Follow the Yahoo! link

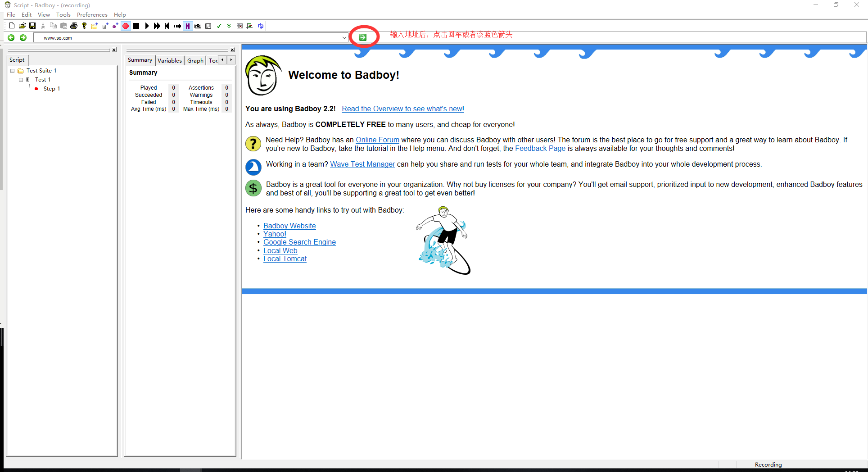click(x=275, y=234)
